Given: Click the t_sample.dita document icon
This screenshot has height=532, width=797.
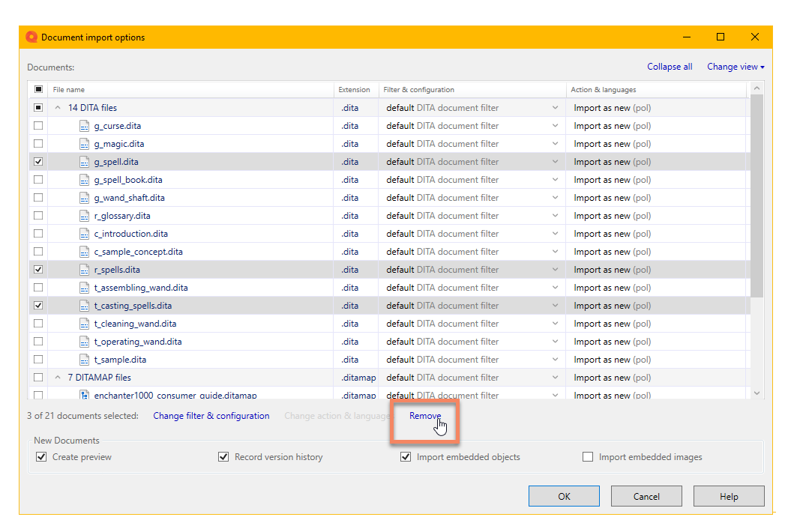Looking at the screenshot, I should [84, 359].
